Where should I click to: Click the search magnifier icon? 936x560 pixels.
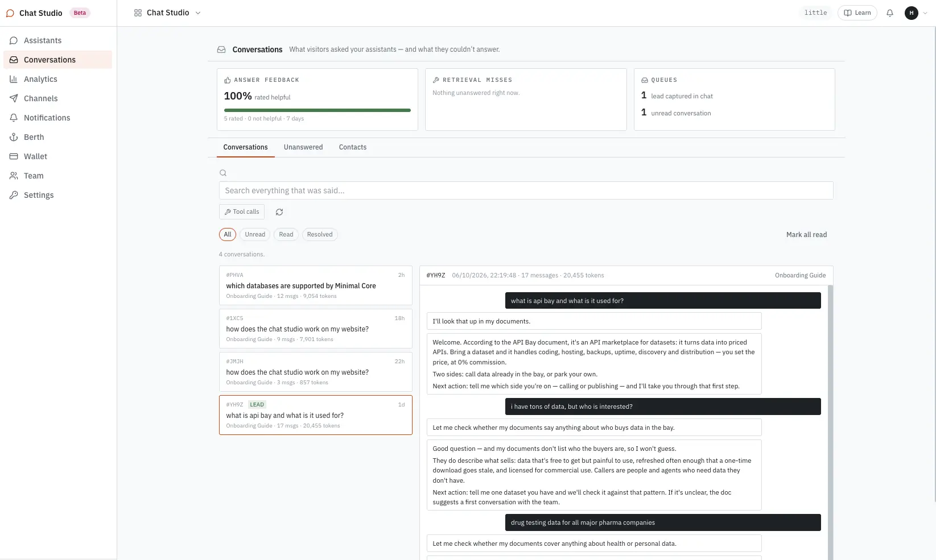tap(223, 173)
